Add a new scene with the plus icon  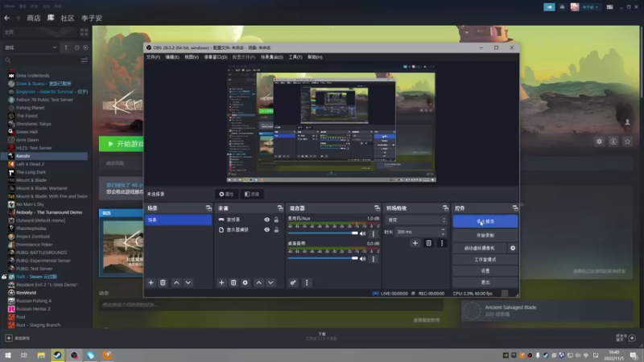[x=151, y=282]
